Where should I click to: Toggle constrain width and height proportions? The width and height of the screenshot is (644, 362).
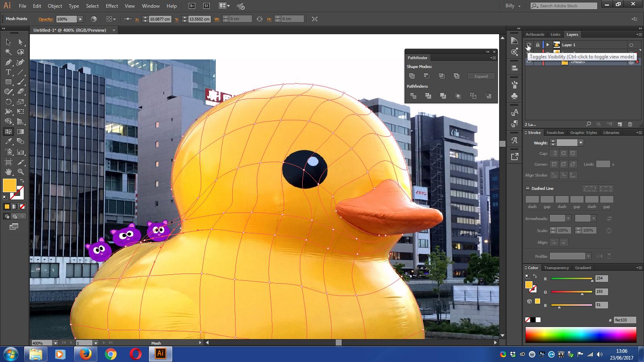click(260, 19)
